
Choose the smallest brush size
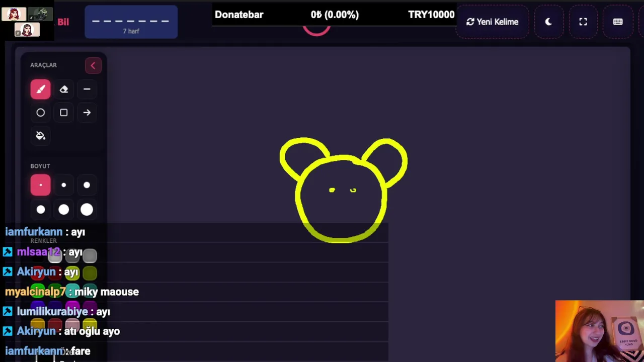[40, 185]
